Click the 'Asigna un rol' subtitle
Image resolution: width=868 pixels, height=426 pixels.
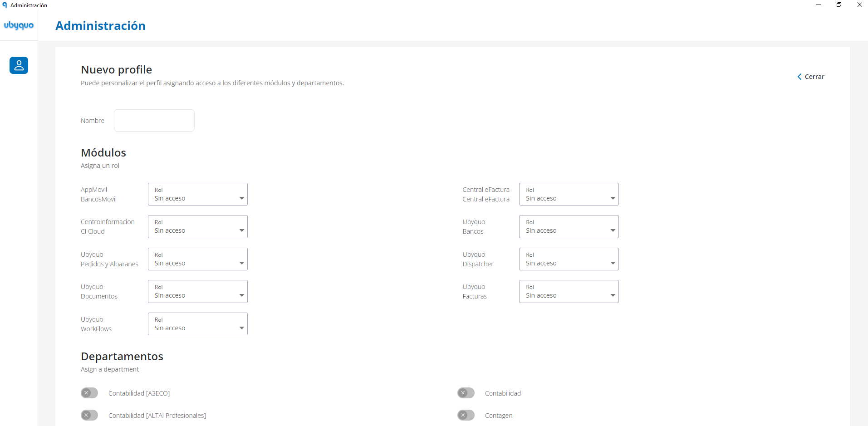pos(100,166)
